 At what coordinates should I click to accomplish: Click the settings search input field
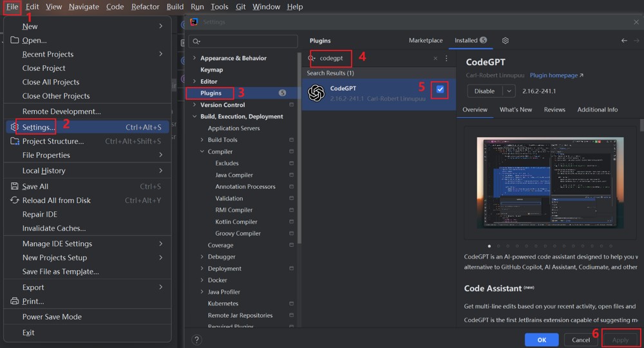pyautogui.click(x=243, y=41)
